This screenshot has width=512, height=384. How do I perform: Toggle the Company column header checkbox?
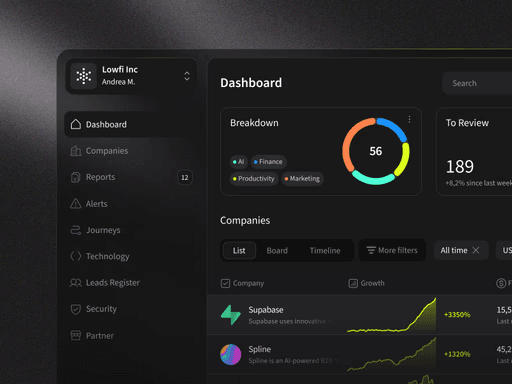(x=225, y=283)
